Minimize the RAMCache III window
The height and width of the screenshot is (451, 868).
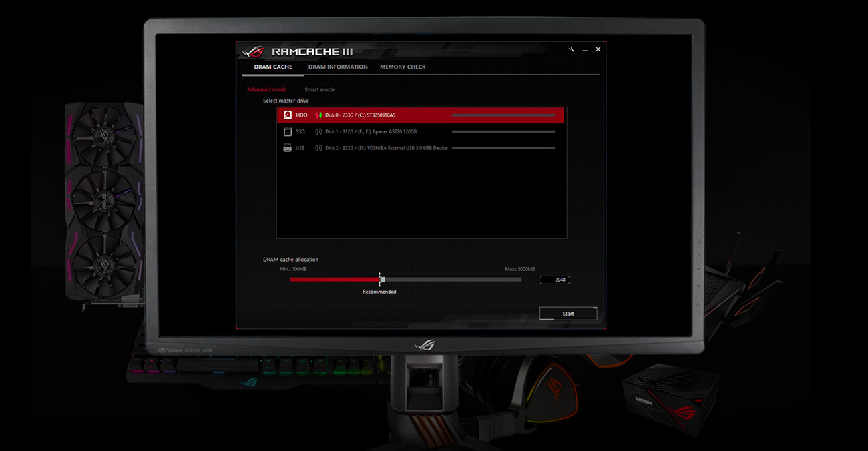pyautogui.click(x=585, y=50)
